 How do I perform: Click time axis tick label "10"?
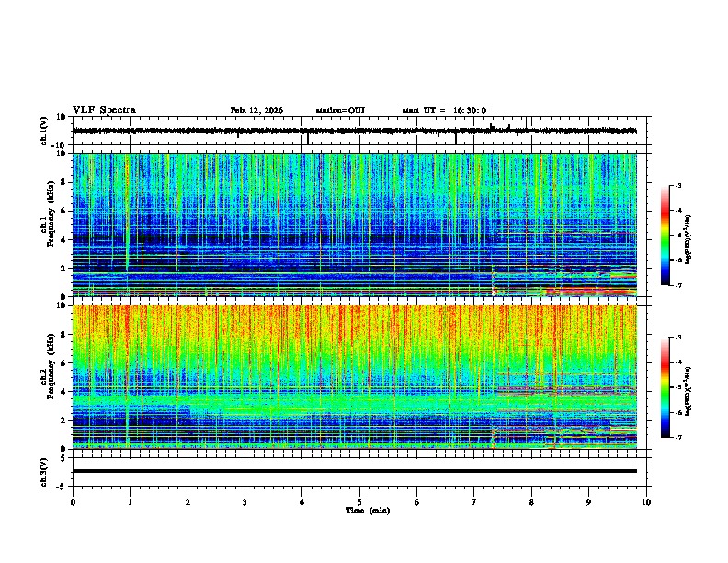(646, 502)
